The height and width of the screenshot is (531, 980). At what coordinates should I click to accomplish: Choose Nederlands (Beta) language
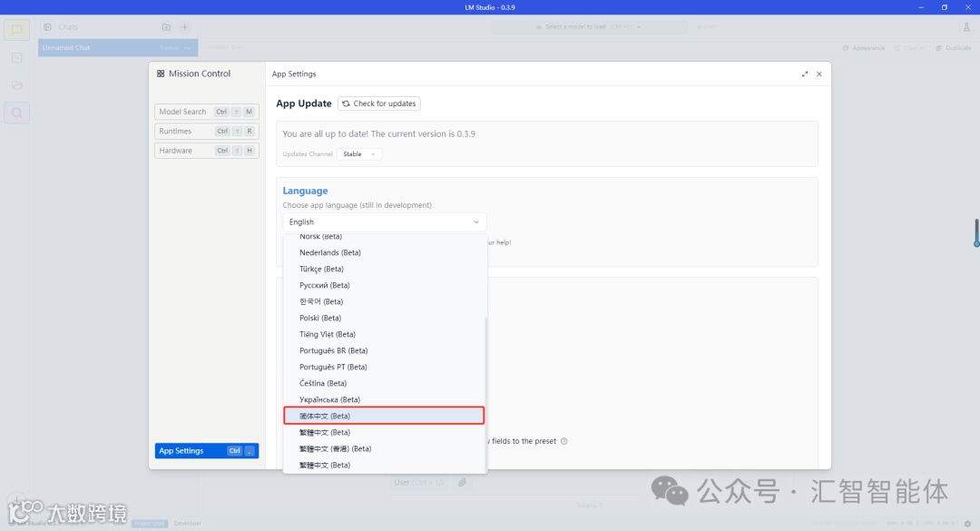(385, 252)
